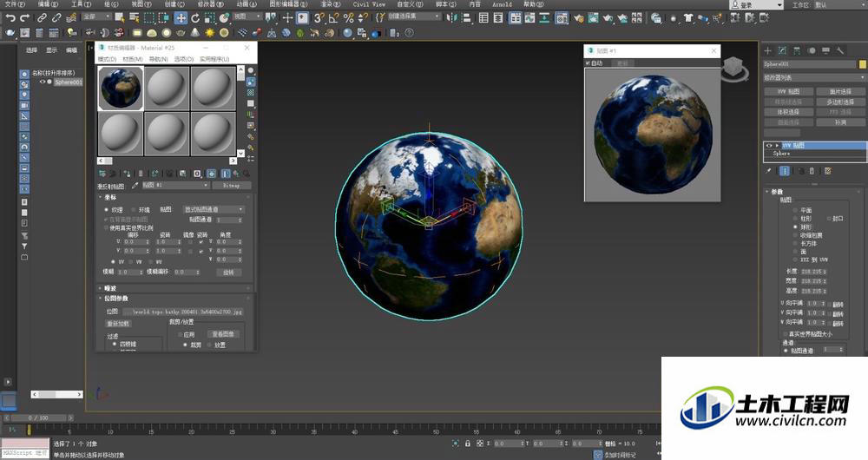Select the first Earth material sample slot

(x=121, y=88)
